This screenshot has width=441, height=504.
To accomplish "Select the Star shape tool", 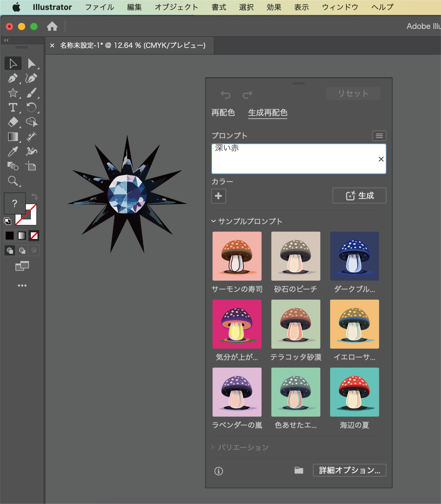I will tap(13, 93).
